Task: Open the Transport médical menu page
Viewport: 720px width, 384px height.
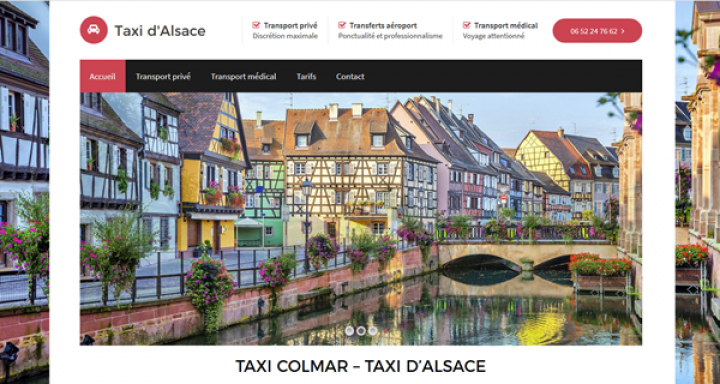Action: tap(243, 76)
